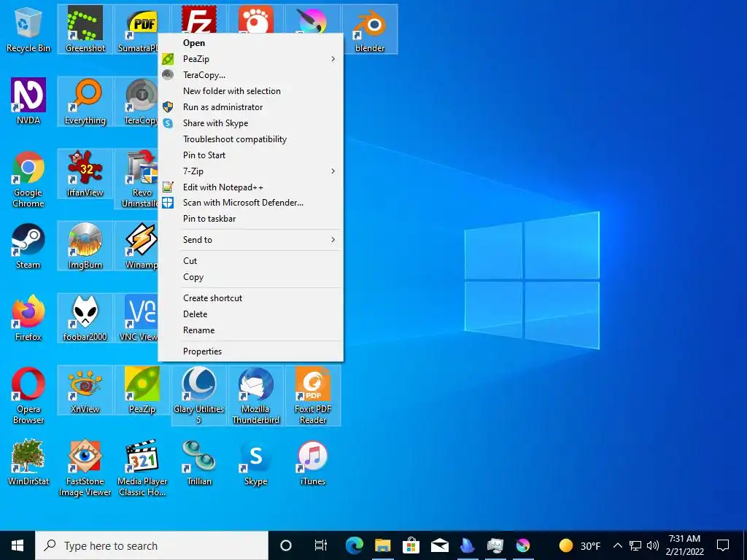Viewport: 747px width, 560px height.
Task: Open Microsoft Store from the taskbar
Action: tap(411, 545)
